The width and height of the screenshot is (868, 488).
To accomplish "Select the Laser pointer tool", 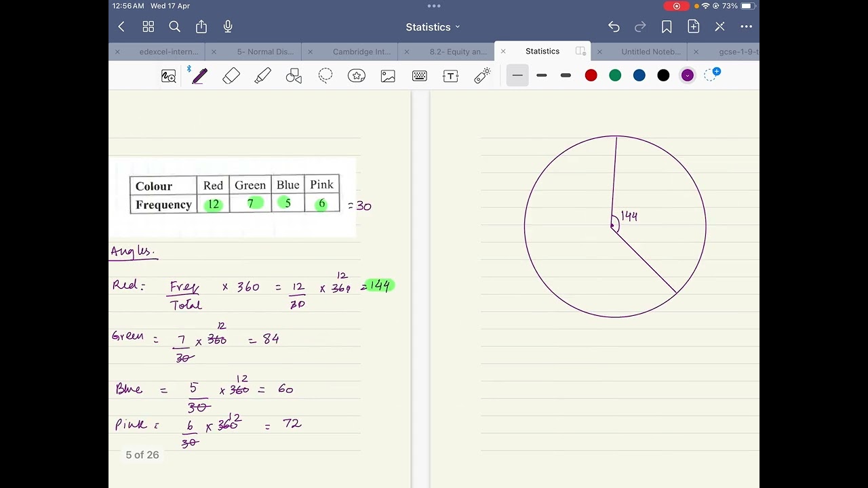I will (482, 76).
